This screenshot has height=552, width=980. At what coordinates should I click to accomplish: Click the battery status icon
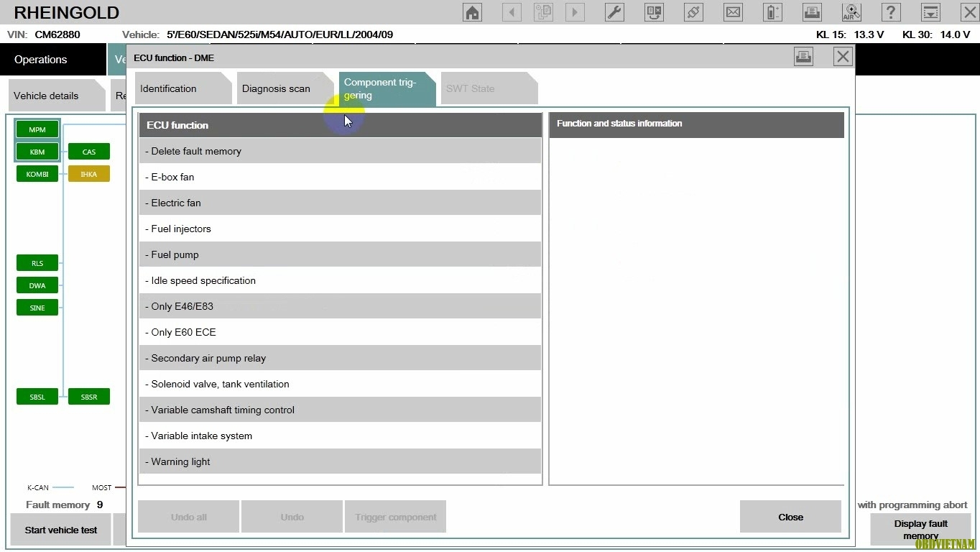772,12
